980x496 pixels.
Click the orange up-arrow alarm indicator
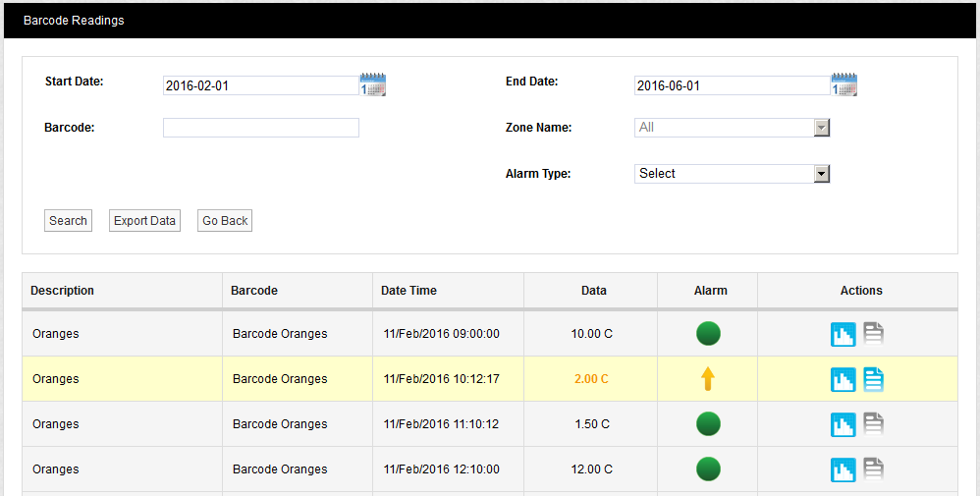click(x=707, y=379)
